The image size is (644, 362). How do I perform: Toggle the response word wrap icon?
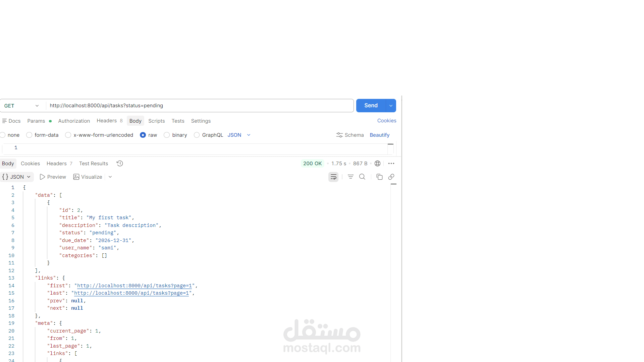coord(333,177)
